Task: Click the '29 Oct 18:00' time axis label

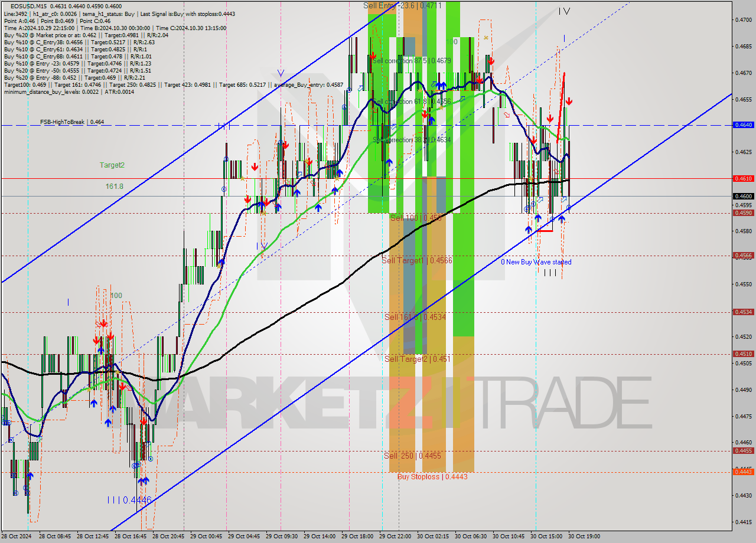Action: pos(357,537)
